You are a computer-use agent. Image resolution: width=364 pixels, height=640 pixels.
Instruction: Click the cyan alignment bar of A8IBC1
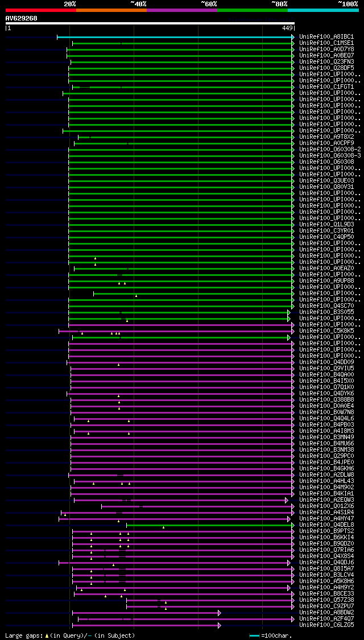pyautogui.click(x=176, y=37)
